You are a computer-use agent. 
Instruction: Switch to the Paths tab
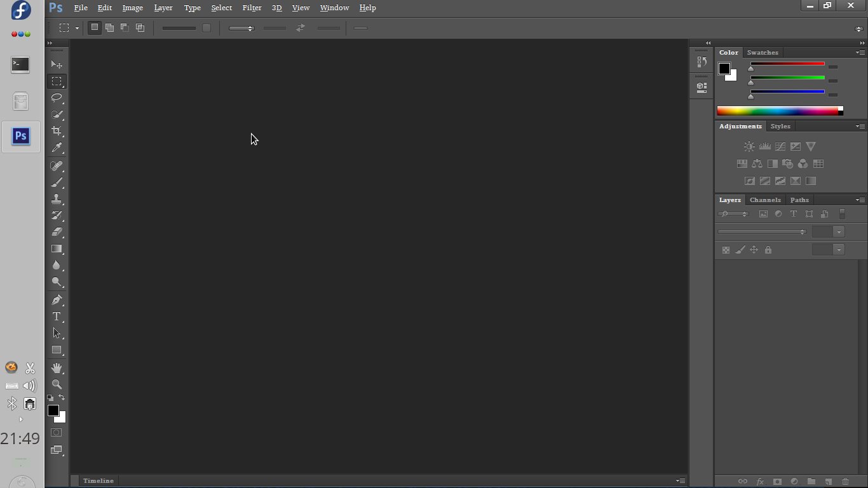click(799, 200)
